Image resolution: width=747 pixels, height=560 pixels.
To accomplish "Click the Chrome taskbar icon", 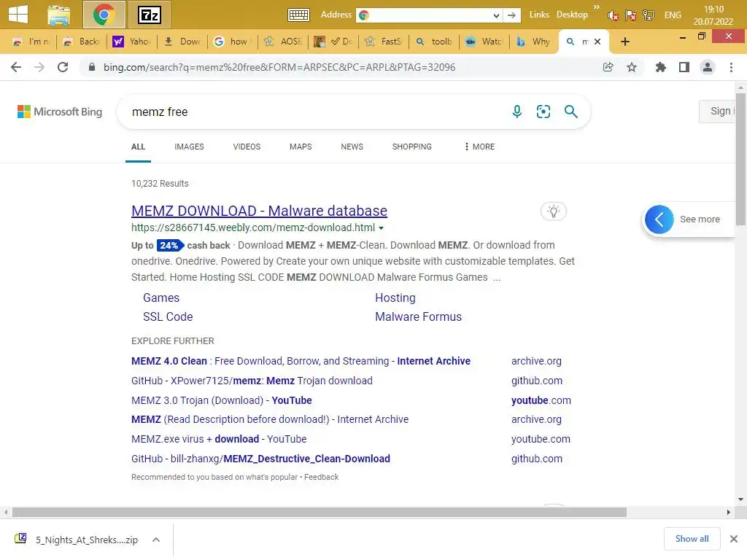I will (104, 15).
